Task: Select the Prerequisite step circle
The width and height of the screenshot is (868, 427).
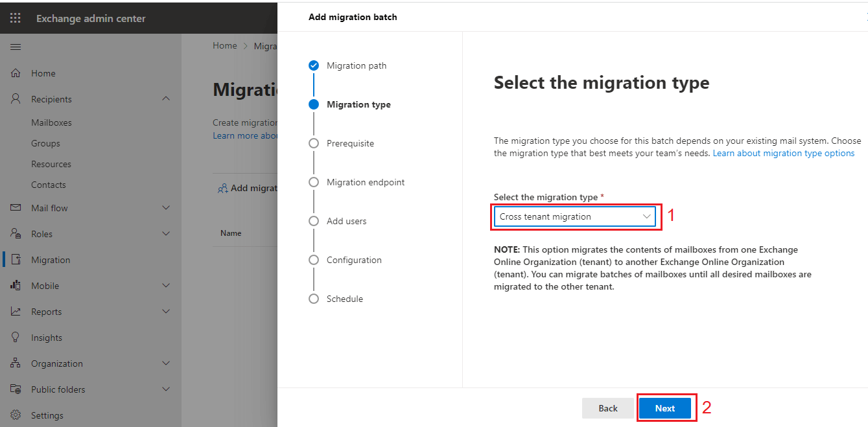Action: tap(314, 143)
